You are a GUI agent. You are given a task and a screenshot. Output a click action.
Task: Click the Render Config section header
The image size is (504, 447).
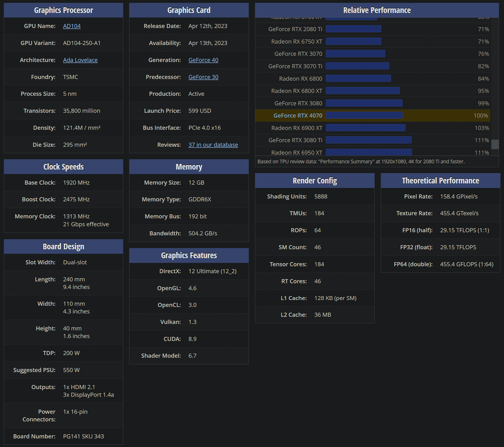click(315, 181)
